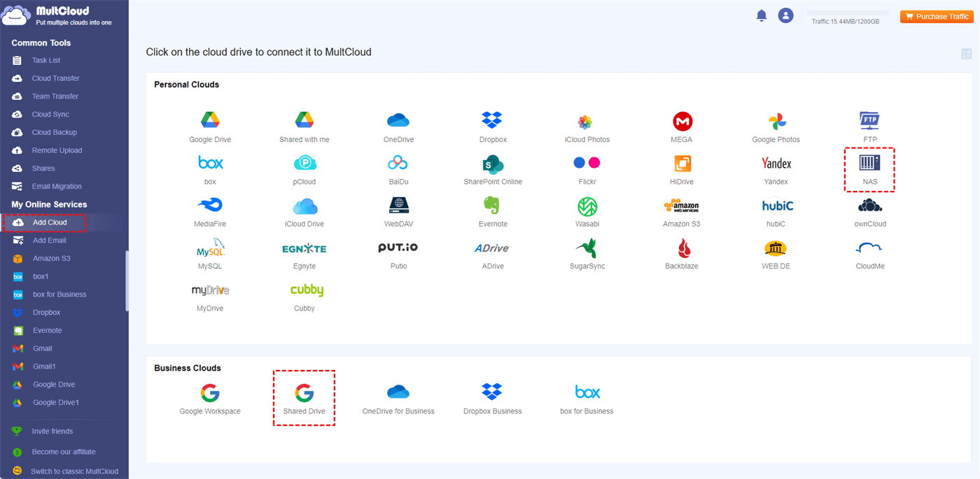This screenshot has width=980, height=479.
Task: Select the Putio icon
Action: (x=398, y=248)
